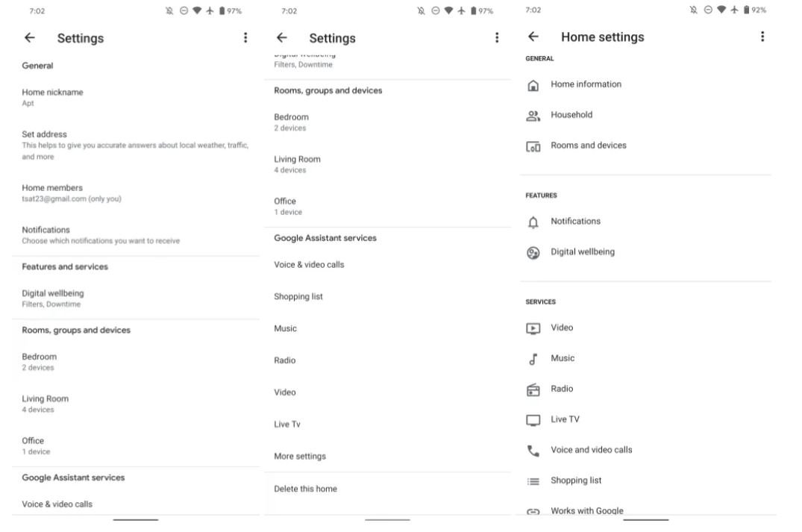
Task: Open the Home settings three-dot overflow menu
Action: pos(762,37)
